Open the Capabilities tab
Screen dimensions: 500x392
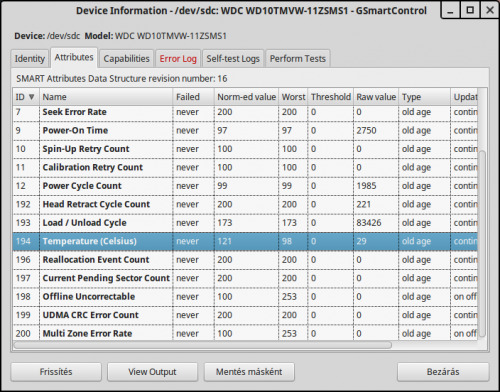pyautogui.click(x=126, y=59)
